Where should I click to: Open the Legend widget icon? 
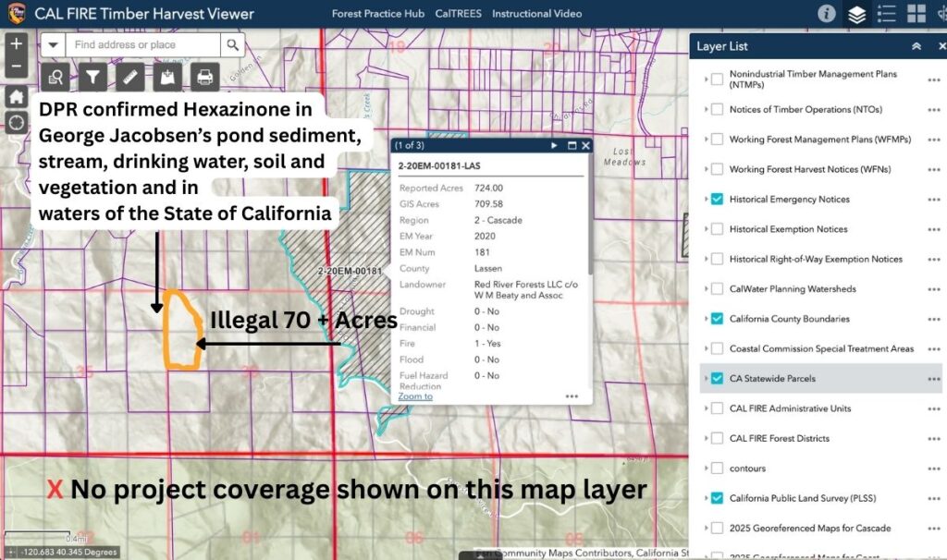[887, 13]
